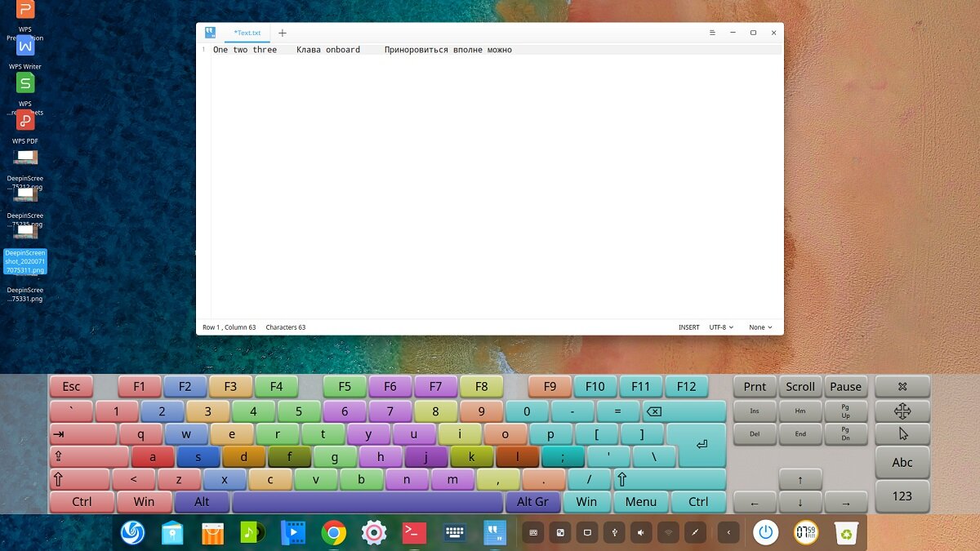This screenshot has height=551, width=980.
Task: Open the movie player in the dock
Action: 293,533
